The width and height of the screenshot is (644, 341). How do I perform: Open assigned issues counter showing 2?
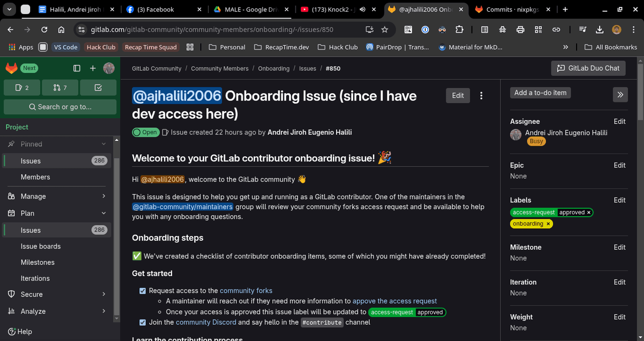coord(22,88)
